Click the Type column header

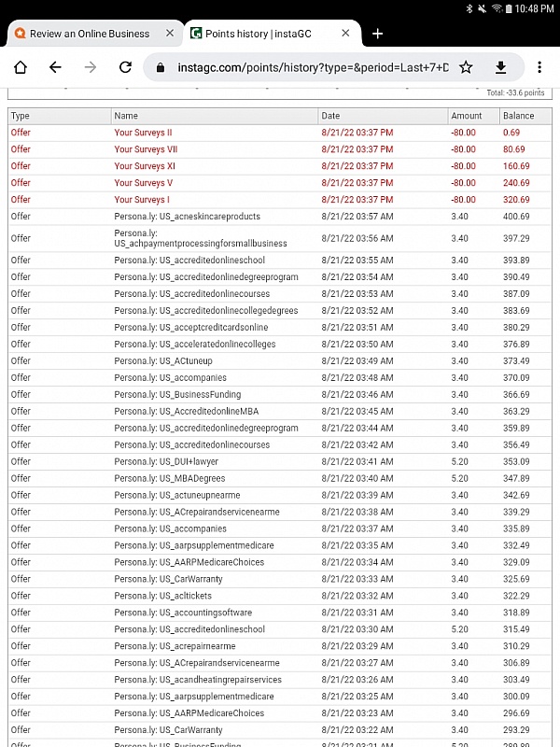[x=21, y=116]
